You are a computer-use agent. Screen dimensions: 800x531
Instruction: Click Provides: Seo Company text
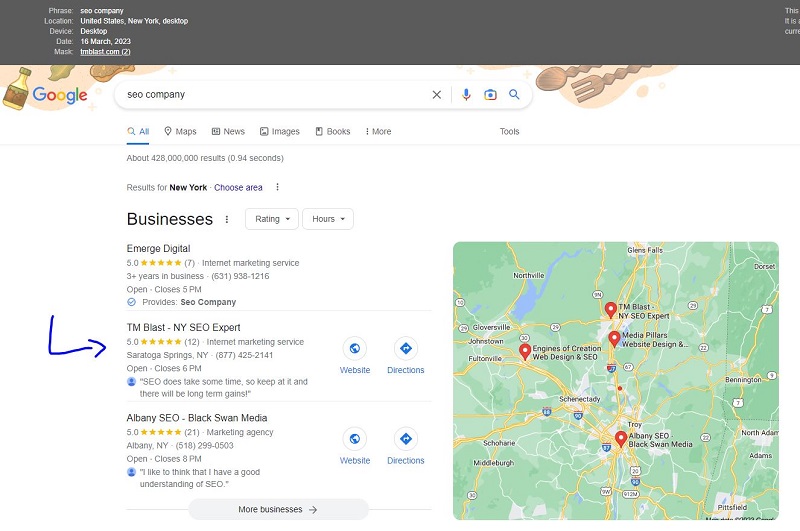coord(189,302)
